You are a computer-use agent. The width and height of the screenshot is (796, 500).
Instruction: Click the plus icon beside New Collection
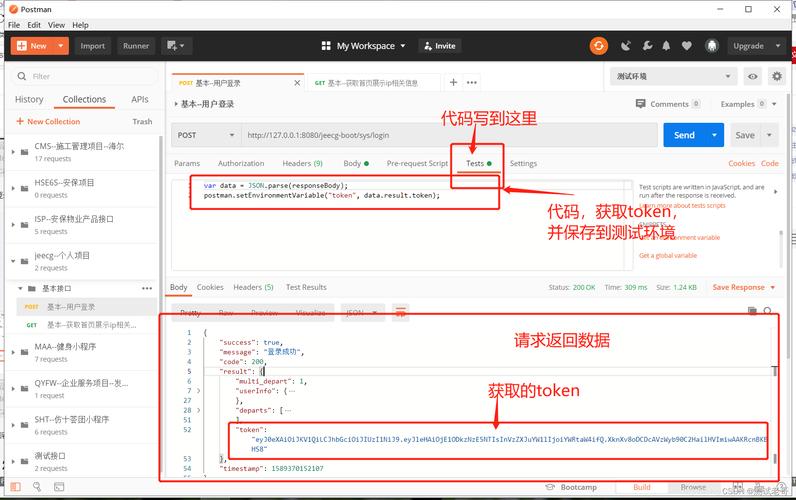(20, 121)
